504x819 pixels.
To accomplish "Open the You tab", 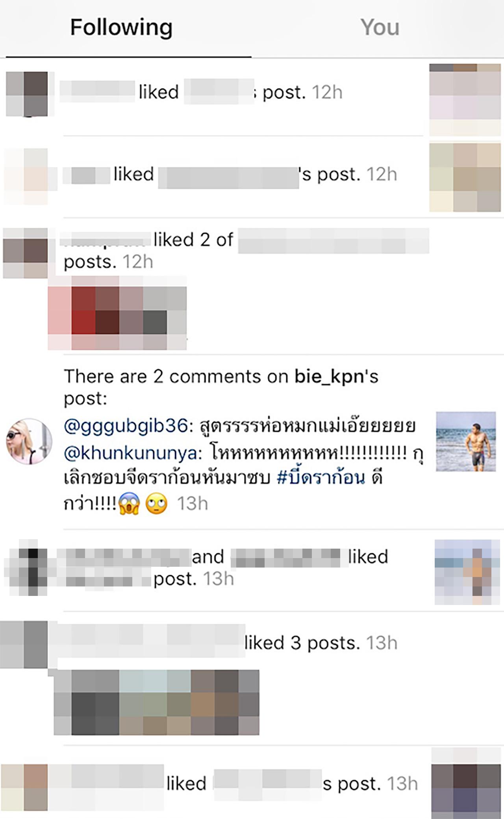I will click(380, 28).
